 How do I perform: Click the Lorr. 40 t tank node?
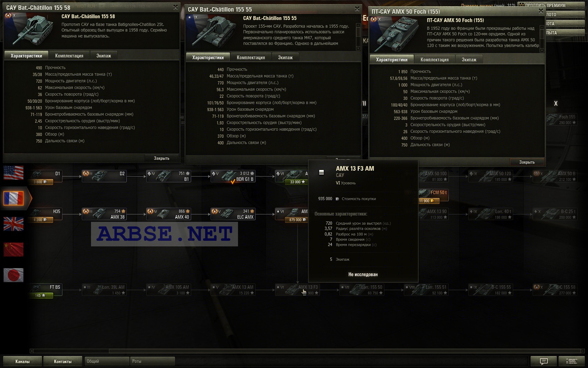[490, 214]
